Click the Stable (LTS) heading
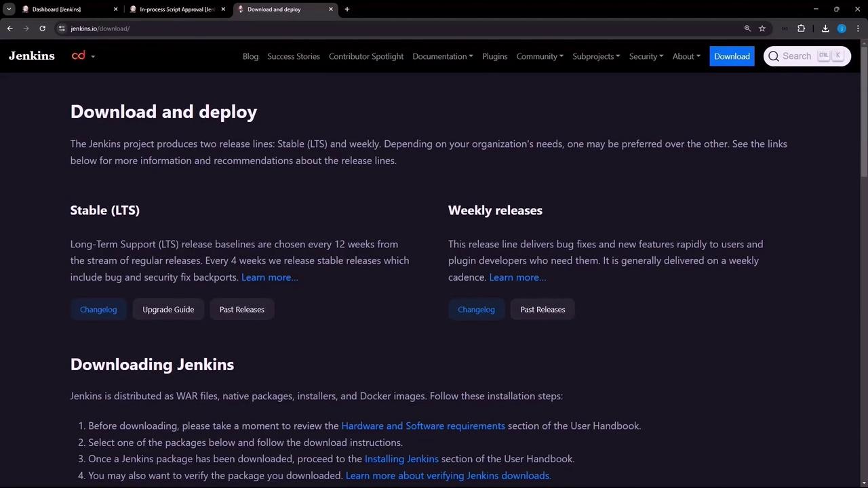This screenshot has width=868, height=488. tap(105, 210)
